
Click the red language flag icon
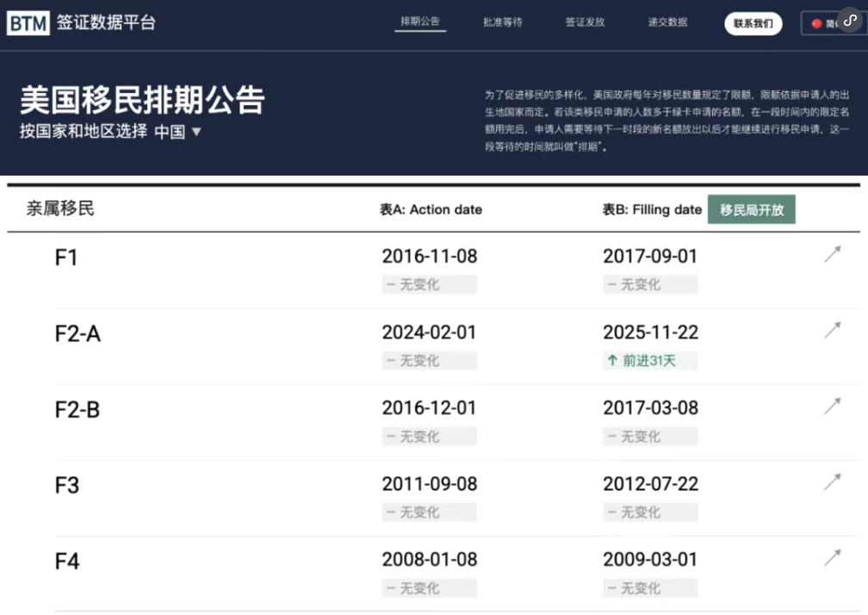point(816,24)
